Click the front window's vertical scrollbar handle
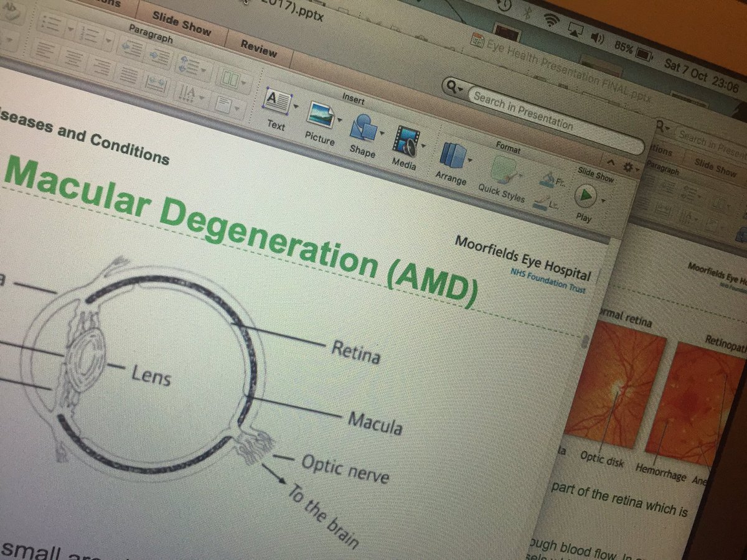The image size is (747, 560). (585, 340)
